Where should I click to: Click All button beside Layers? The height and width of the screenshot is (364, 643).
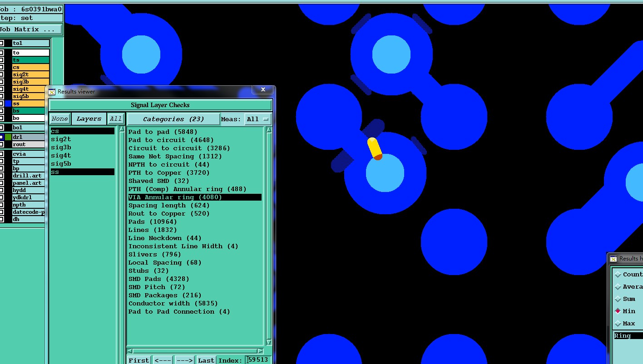[116, 119]
